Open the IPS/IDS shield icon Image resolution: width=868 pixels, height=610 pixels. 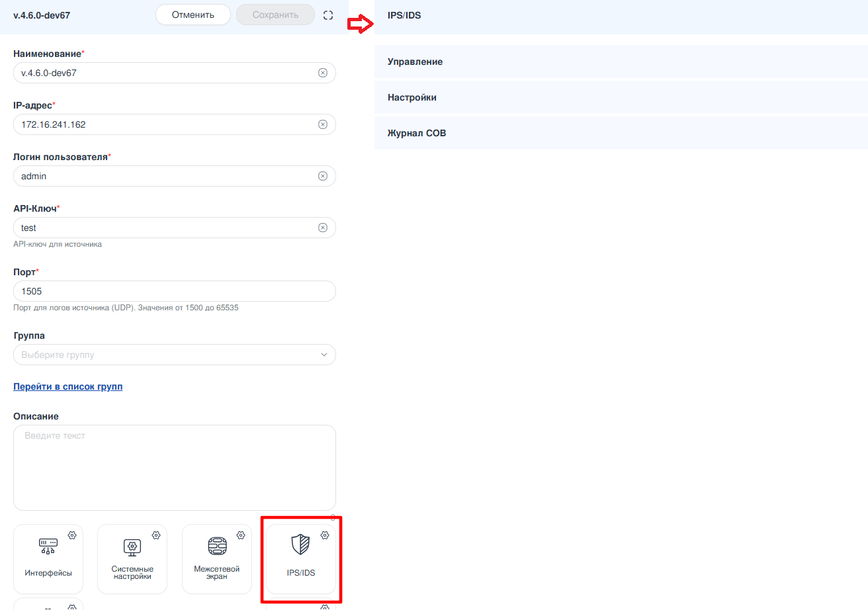pos(300,545)
